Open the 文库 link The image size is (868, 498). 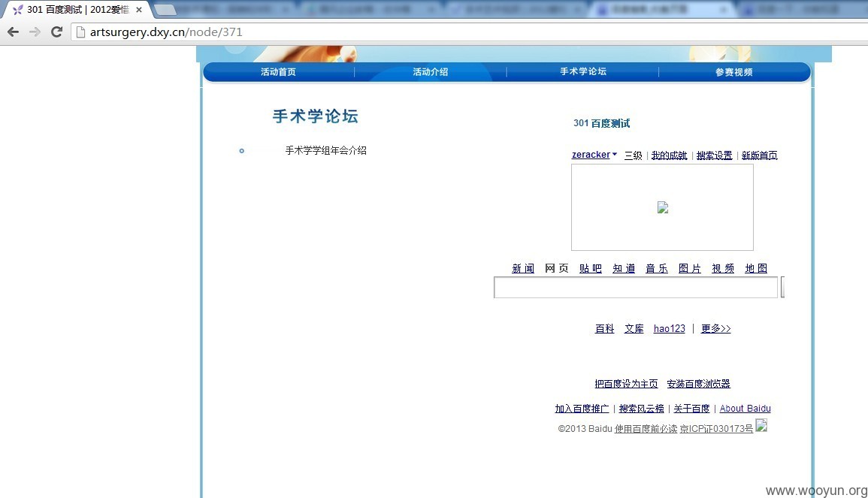pos(634,329)
